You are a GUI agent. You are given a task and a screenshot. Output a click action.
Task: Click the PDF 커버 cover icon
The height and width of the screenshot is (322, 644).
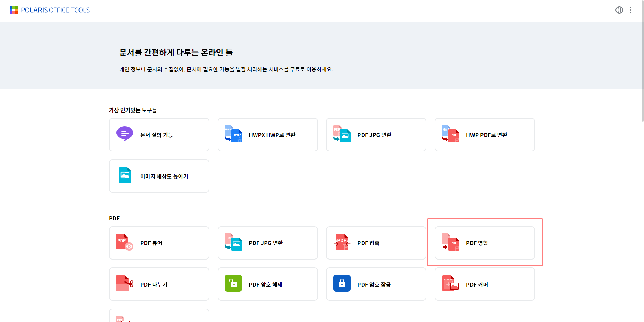coord(451,284)
